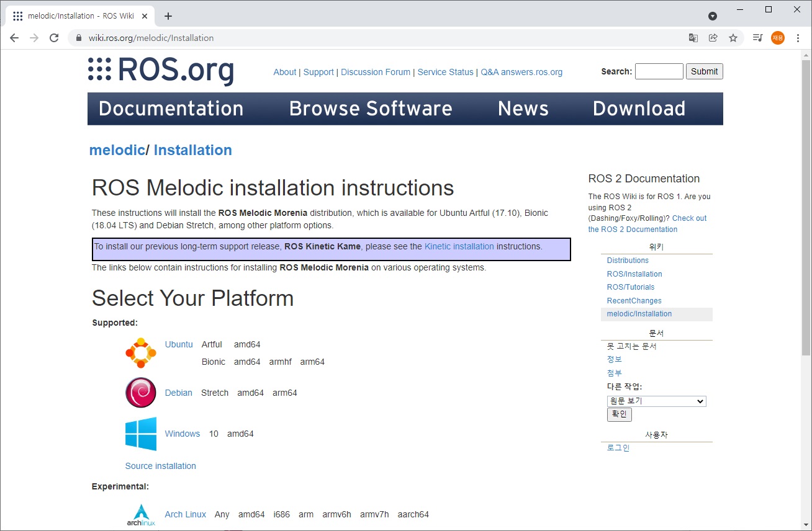Click the Arch Linux logo
Image resolution: width=812 pixels, height=531 pixels.
tap(141, 515)
